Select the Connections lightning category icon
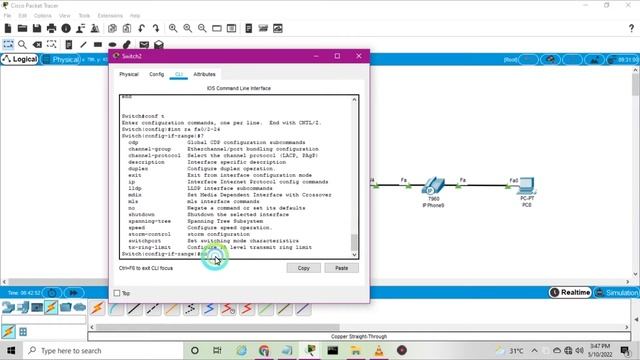640x360 pixels. point(51,307)
